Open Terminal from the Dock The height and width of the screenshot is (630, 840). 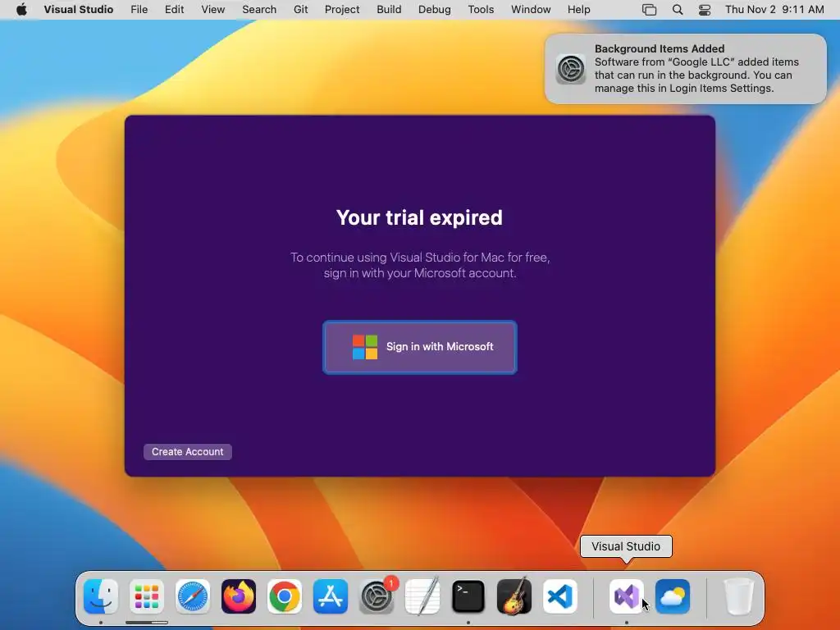[x=468, y=596]
